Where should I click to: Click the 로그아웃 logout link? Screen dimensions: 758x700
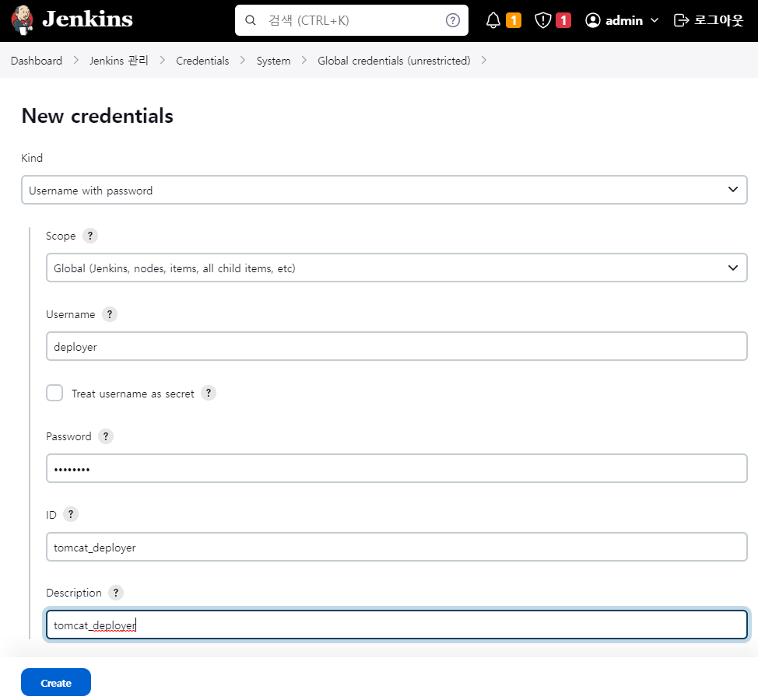tap(718, 20)
